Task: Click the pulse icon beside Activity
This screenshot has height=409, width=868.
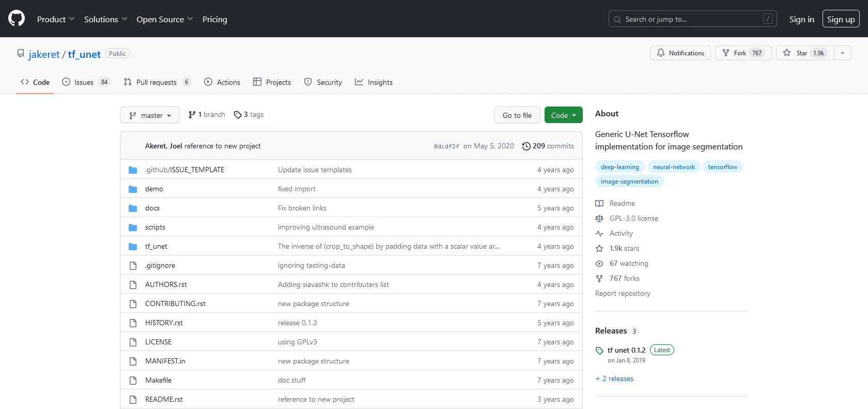Action: tap(599, 234)
